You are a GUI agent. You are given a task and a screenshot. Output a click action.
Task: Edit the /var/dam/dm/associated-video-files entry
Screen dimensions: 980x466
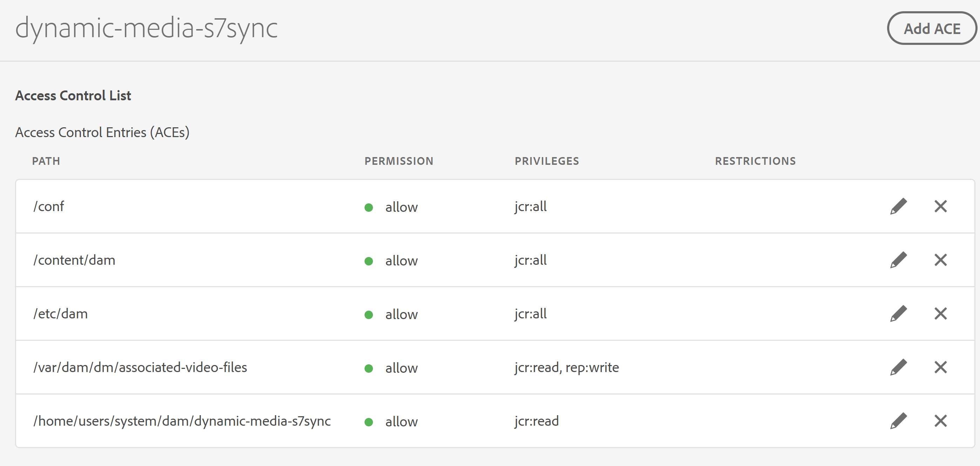pyautogui.click(x=898, y=367)
